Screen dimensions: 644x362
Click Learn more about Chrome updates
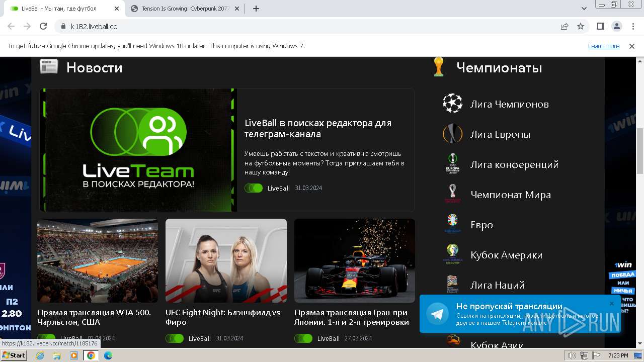click(604, 46)
